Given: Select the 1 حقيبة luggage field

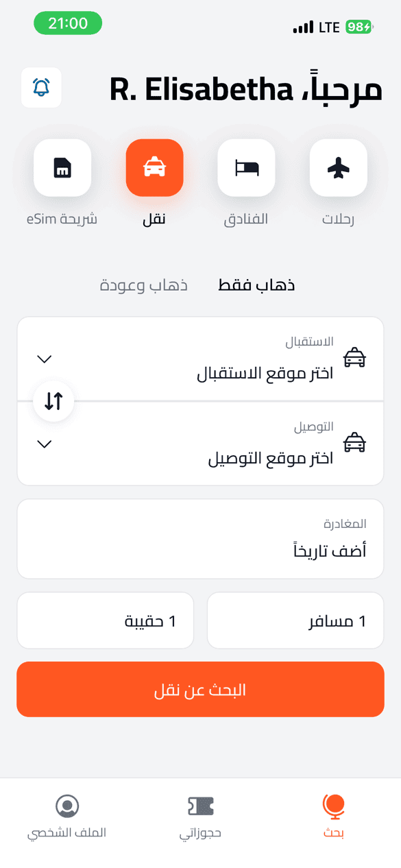Looking at the screenshot, I should 105,620.
